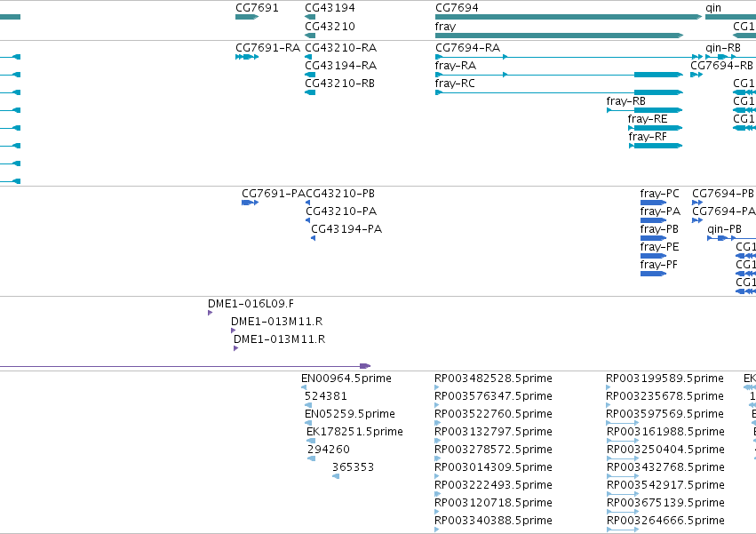Click the purple long clone feature bar
Viewport: 756px width, 534px height.
[x=185, y=367]
